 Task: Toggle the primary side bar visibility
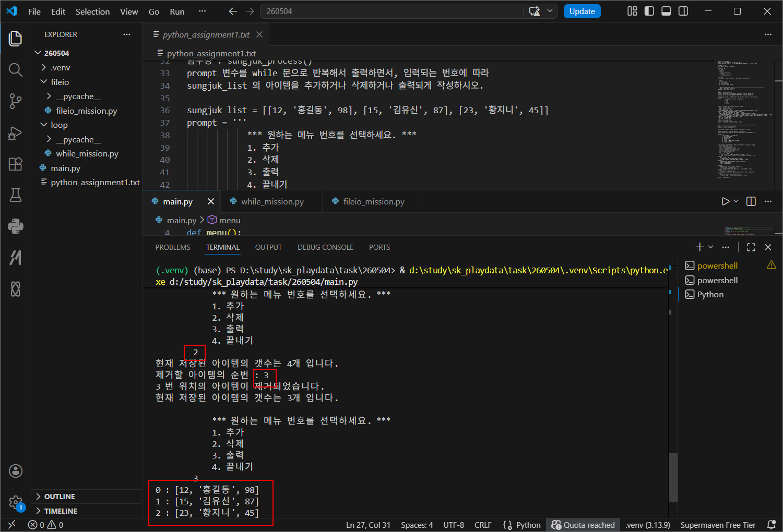point(649,11)
